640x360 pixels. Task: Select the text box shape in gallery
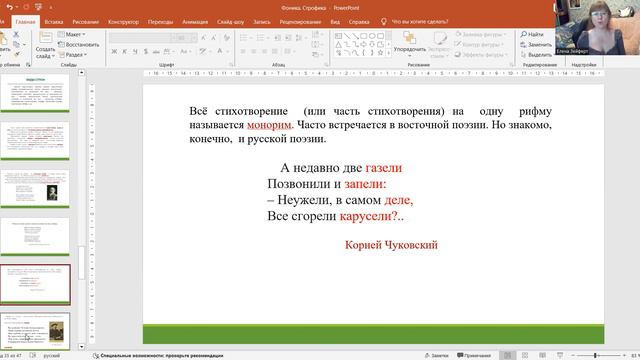(x=338, y=36)
